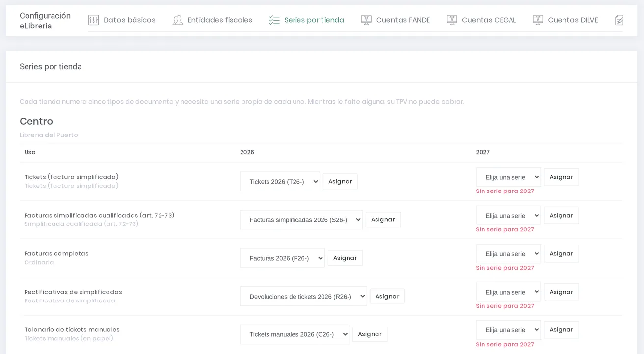The height and width of the screenshot is (354, 644).
Task: Click the 2027 Asignar button for Facturas completas
Action: tap(562, 253)
